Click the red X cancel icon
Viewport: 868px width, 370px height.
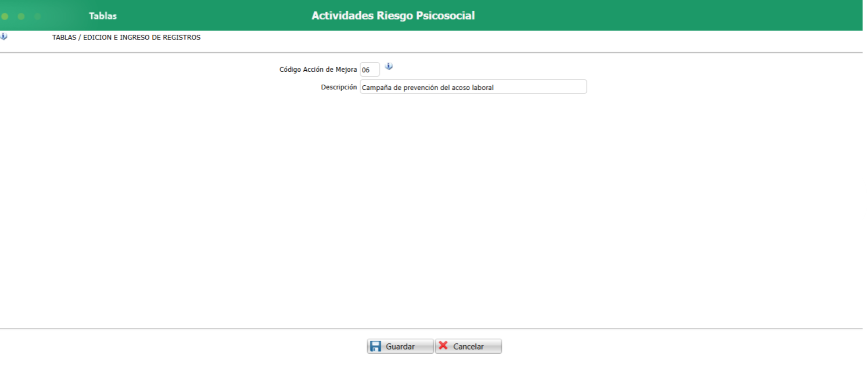443,345
